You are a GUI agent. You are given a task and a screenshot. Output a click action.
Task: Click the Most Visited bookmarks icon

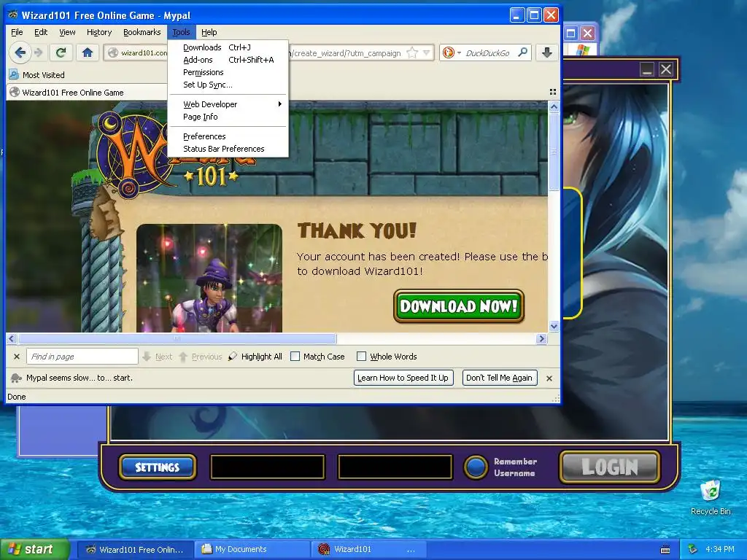[14, 75]
